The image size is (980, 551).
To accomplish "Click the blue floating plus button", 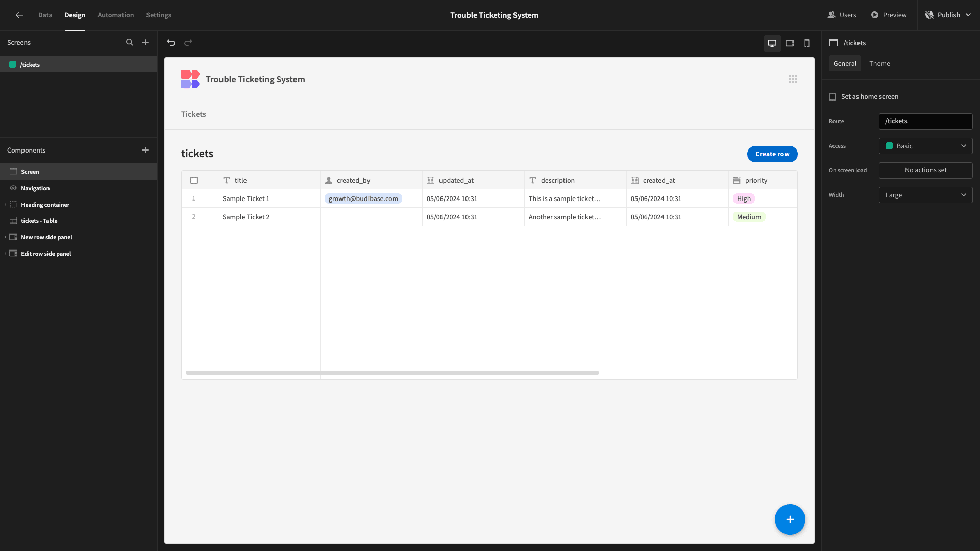I will [x=790, y=519].
